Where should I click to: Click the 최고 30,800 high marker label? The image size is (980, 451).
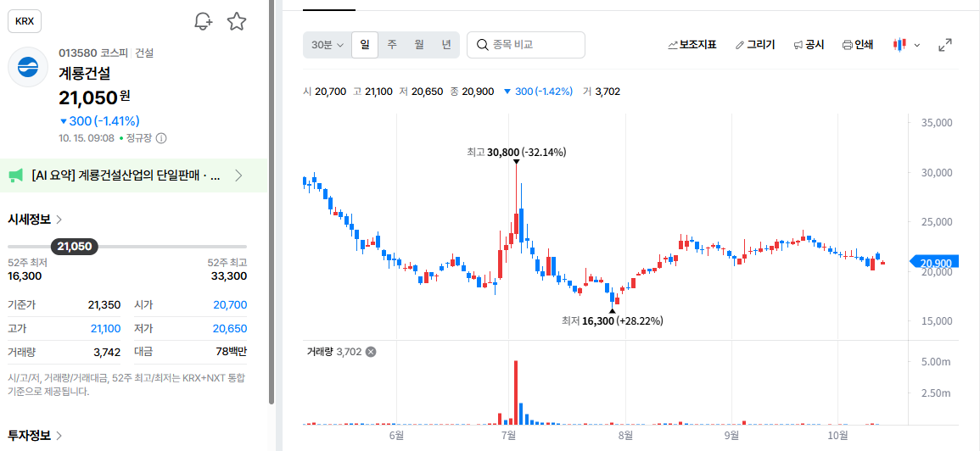point(516,152)
